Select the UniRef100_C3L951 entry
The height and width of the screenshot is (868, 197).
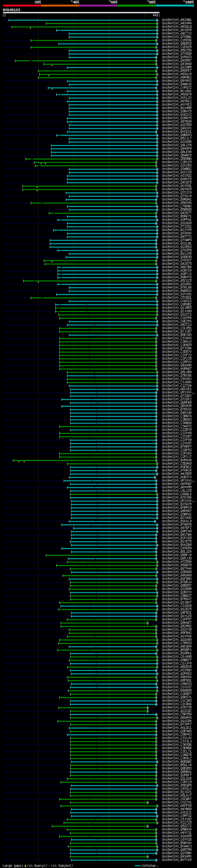tap(176, 328)
